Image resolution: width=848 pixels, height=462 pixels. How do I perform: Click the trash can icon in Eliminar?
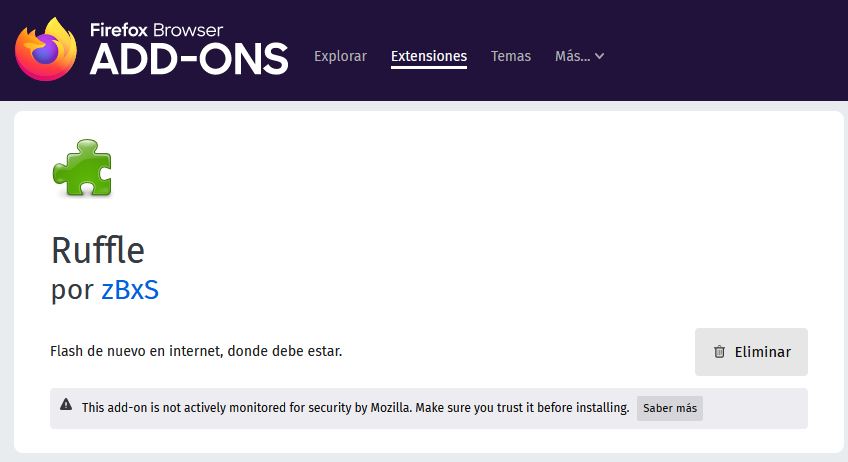(x=719, y=352)
